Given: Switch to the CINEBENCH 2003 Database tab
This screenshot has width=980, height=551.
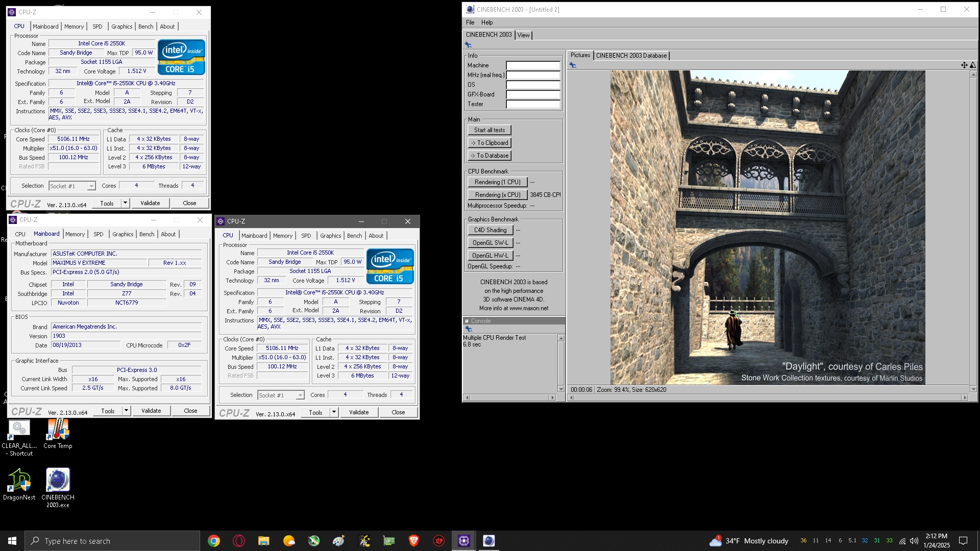Looking at the screenshot, I should point(631,56).
